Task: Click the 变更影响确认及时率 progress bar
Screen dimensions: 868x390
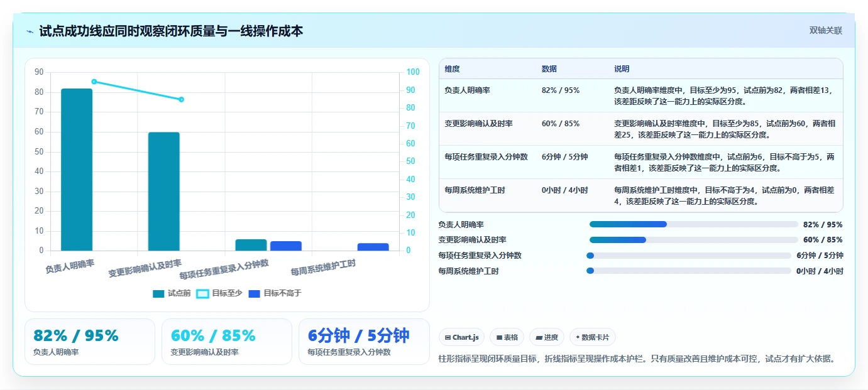Action: [x=693, y=240]
